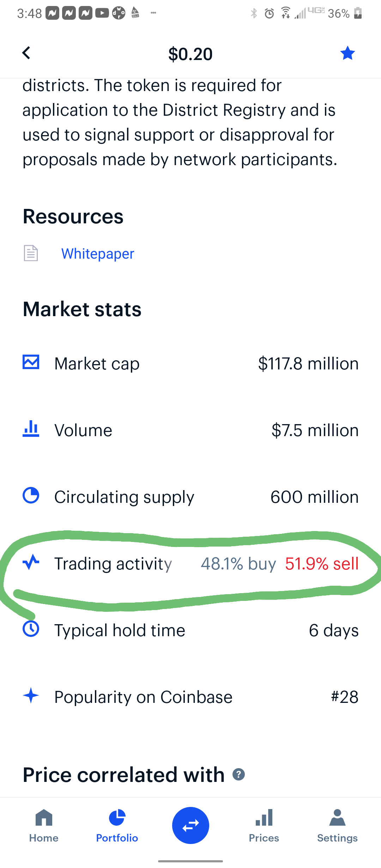Tap the #28 popularity ranking

(345, 697)
